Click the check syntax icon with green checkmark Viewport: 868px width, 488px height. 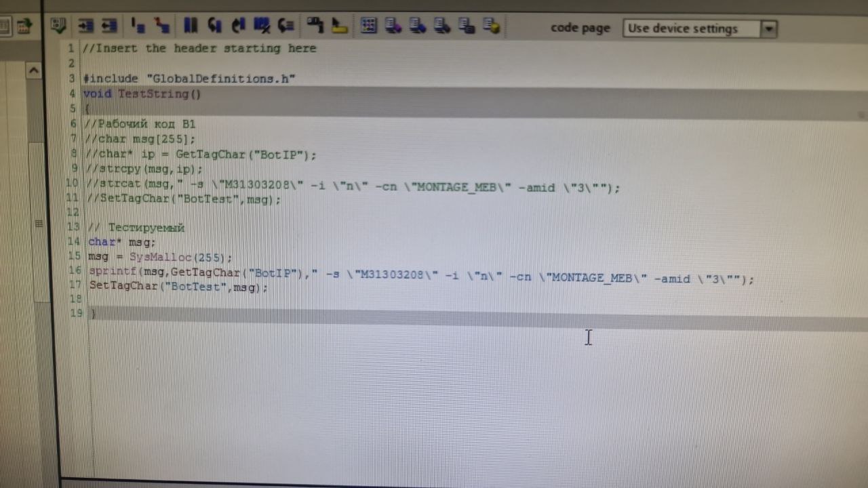point(58,26)
